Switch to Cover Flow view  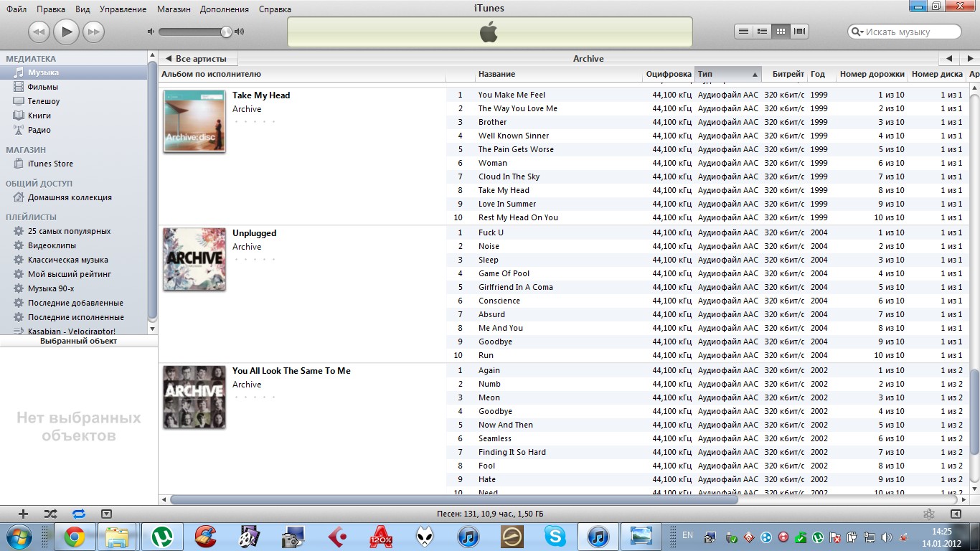799,31
